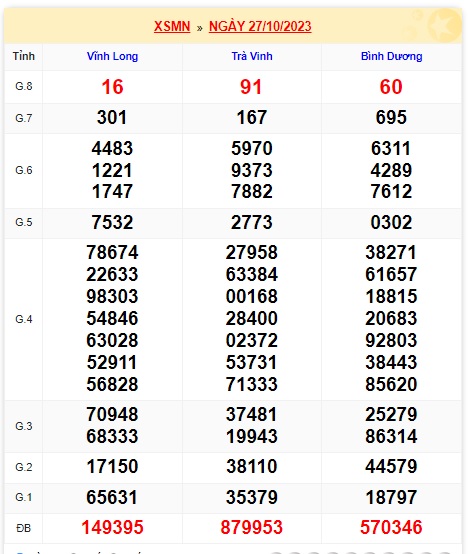Click the Tỉnh column header
Image resolution: width=470 pixels, height=554 pixels.
click(x=24, y=56)
